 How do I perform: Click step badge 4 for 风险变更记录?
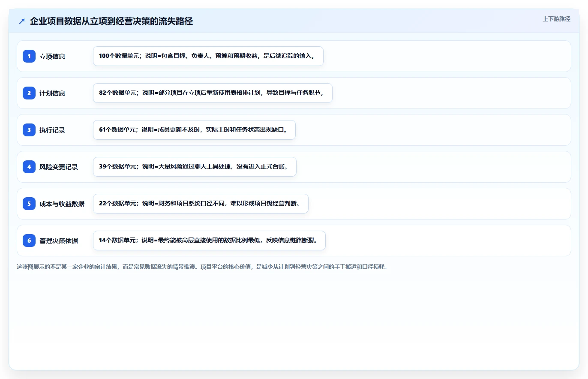(x=29, y=167)
